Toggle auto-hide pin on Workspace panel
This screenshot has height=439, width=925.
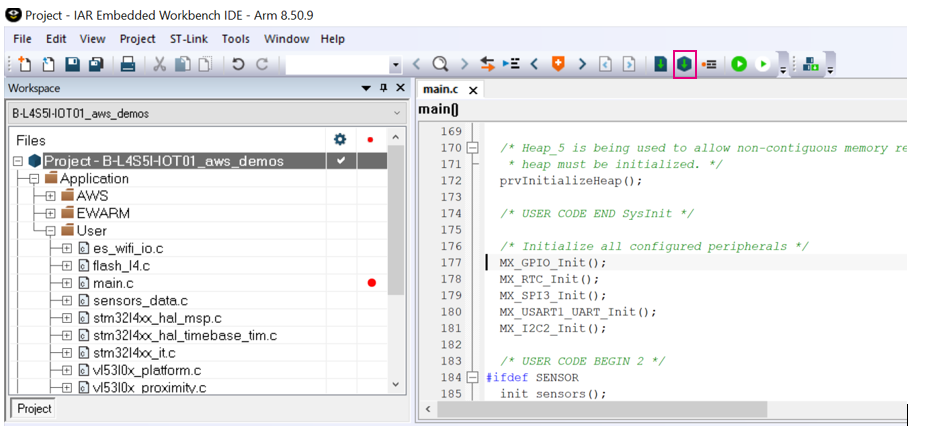click(383, 88)
